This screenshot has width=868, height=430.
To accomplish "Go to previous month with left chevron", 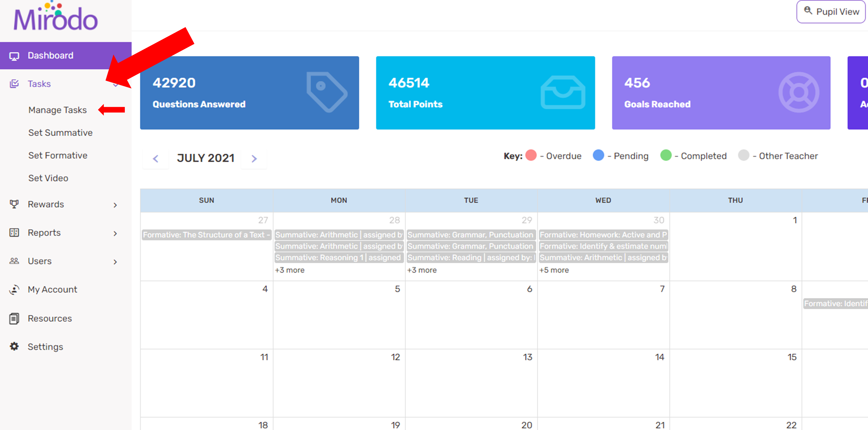I will pos(156,159).
